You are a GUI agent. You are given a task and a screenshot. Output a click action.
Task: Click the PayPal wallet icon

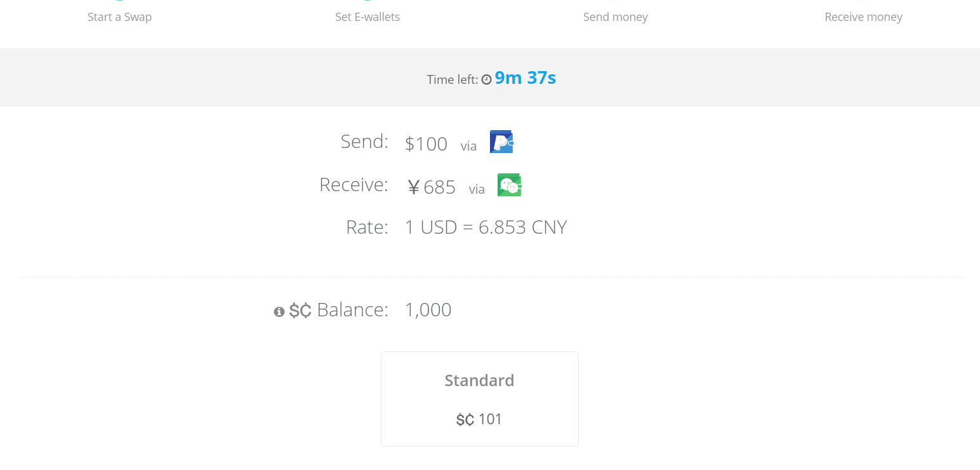(501, 142)
